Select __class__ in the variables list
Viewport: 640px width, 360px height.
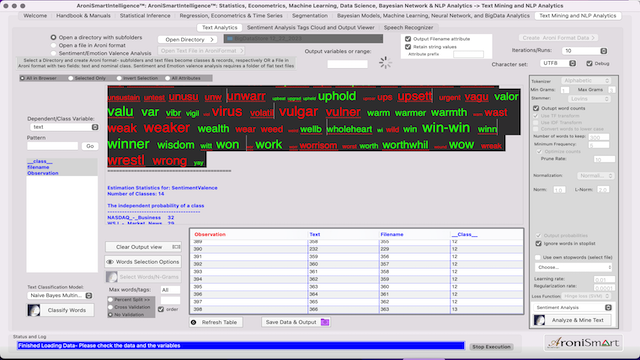[40, 161]
